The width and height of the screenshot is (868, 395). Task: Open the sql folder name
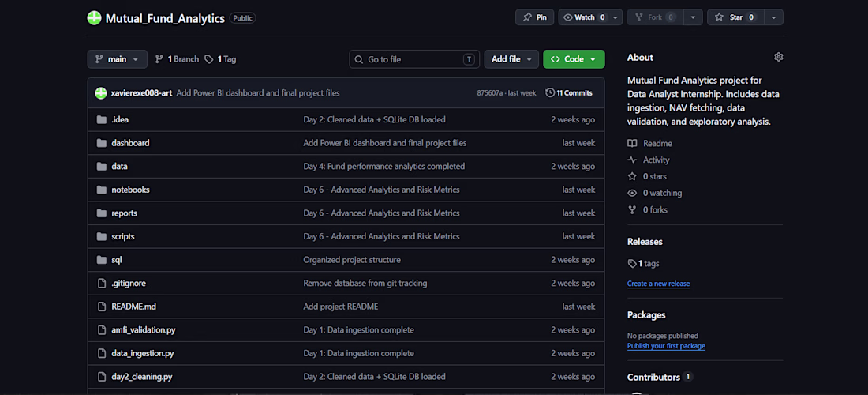tap(117, 260)
